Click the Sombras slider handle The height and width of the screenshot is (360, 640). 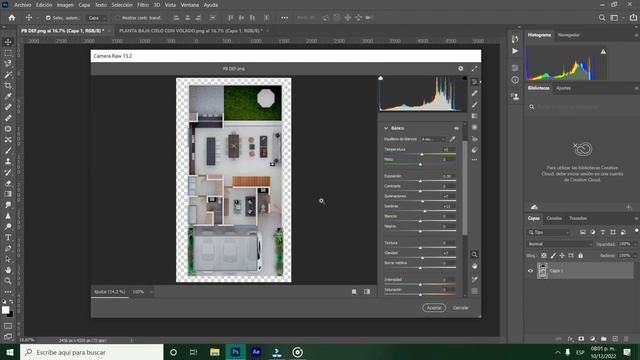pos(425,211)
